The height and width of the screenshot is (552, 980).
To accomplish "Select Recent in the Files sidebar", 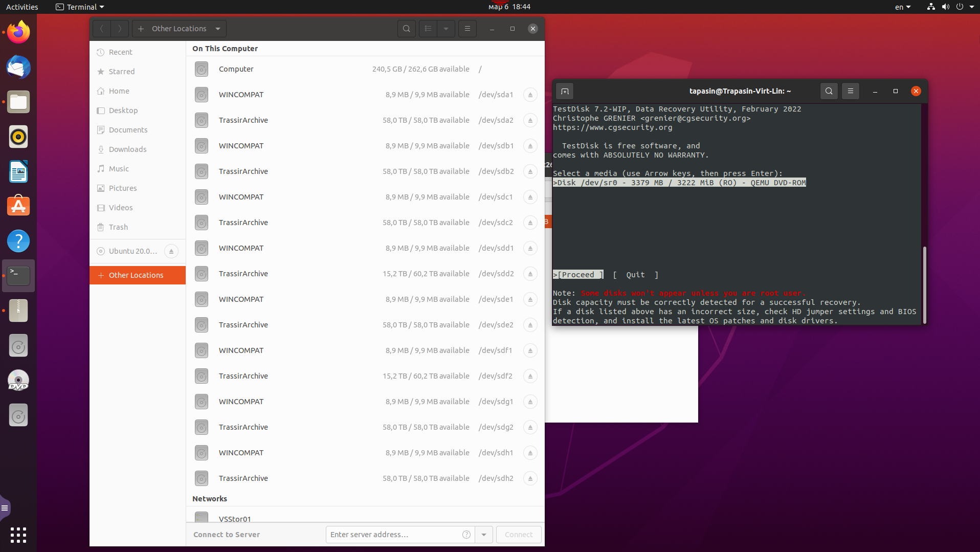I will click(x=138, y=52).
